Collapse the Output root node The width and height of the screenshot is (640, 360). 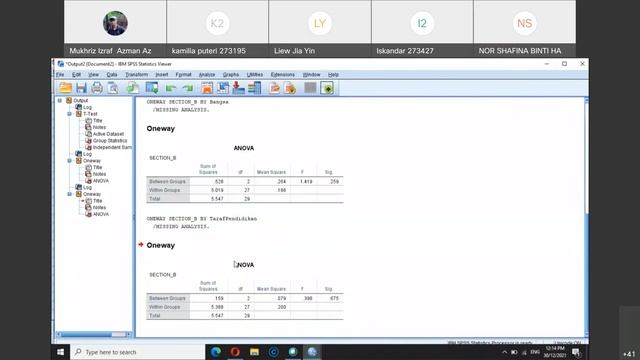60,100
